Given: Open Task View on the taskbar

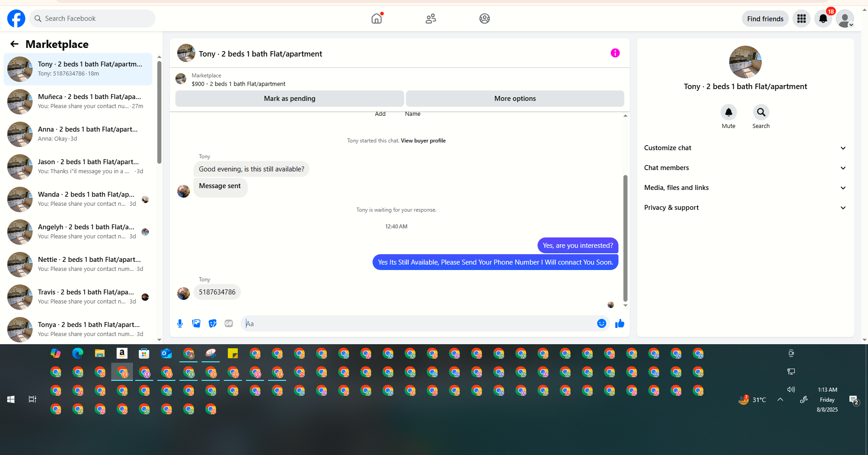Looking at the screenshot, I should coord(33,399).
